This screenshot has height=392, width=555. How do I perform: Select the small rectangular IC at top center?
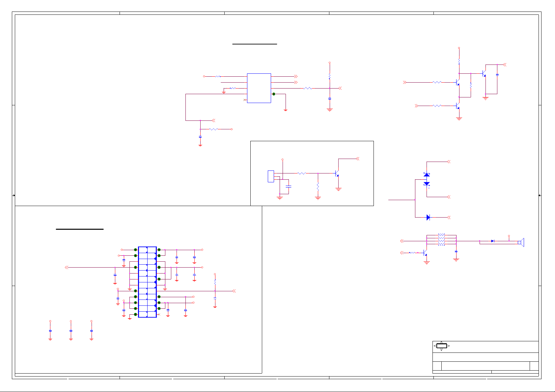[x=259, y=88]
